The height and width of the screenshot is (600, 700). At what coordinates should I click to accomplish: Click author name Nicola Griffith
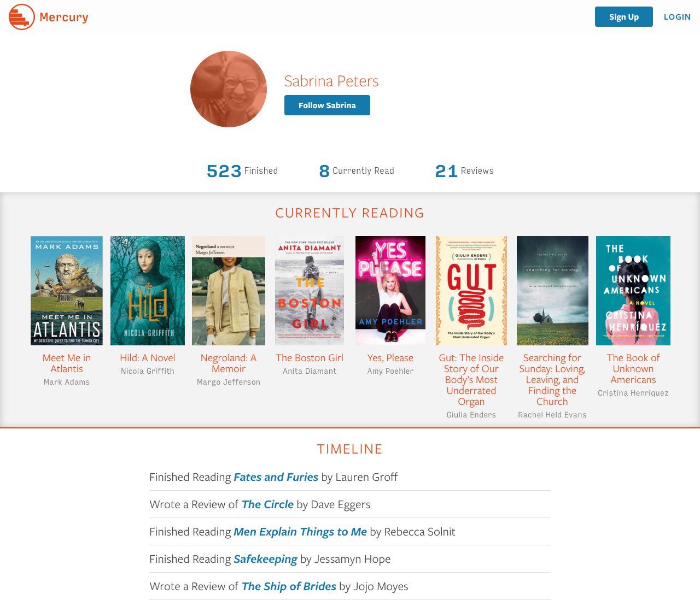(148, 371)
